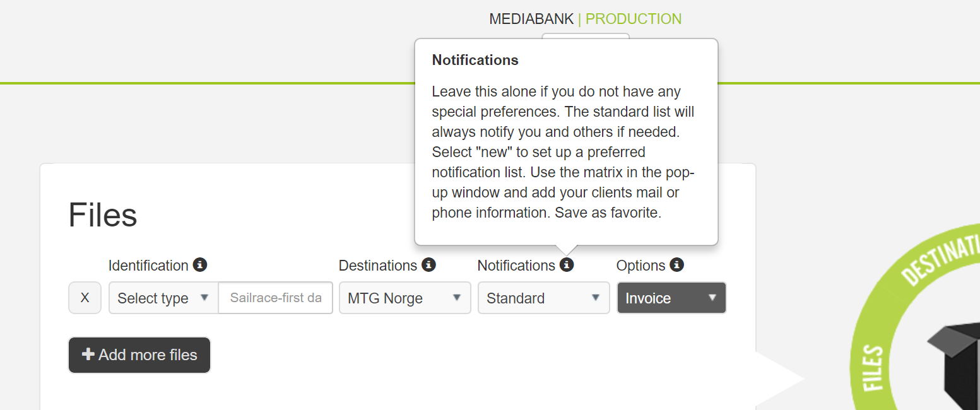
Task: Open the Standard notifications dropdown
Action: tap(544, 298)
